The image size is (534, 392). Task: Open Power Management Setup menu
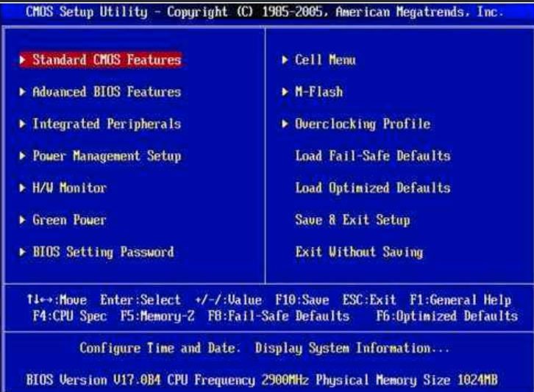tap(107, 156)
